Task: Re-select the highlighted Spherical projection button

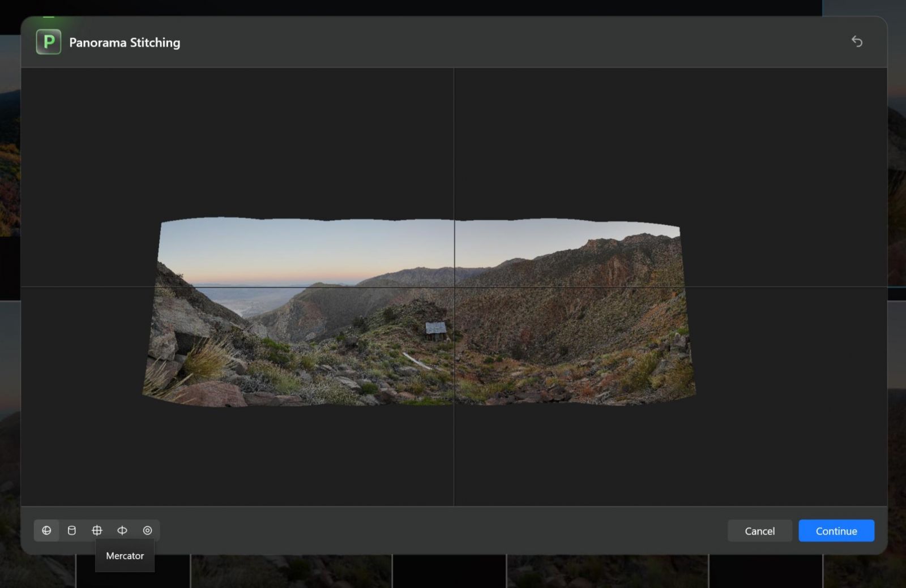Action: pos(47,530)
